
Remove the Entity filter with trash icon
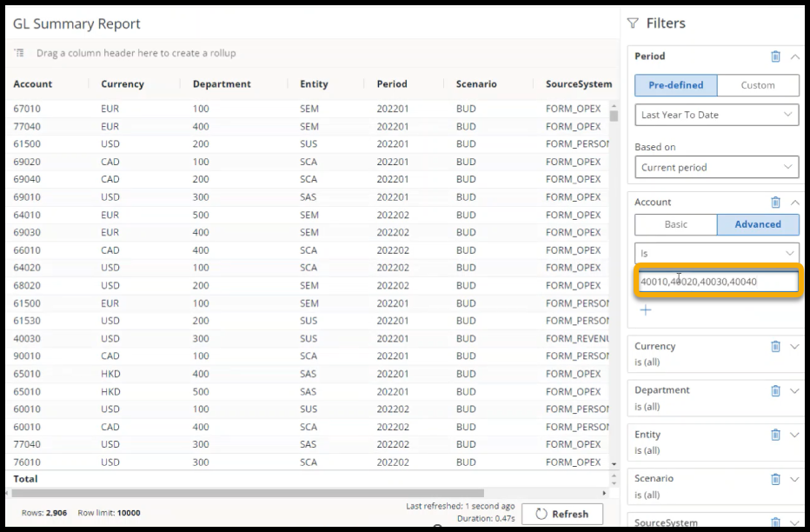tap(775, 435)
